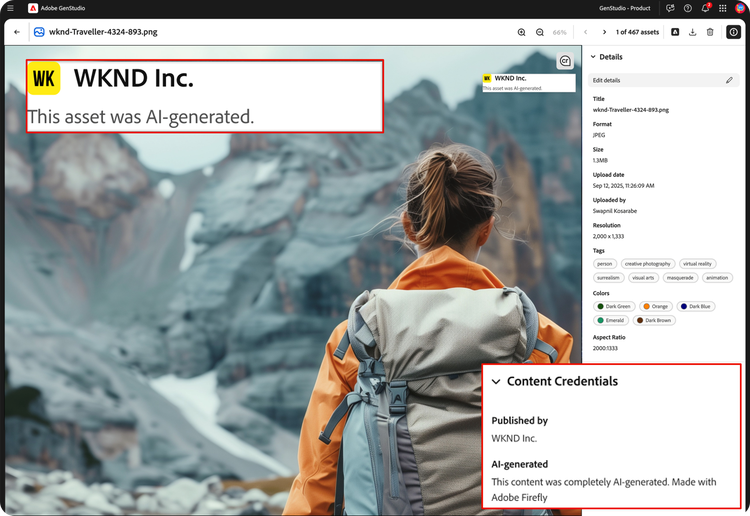Collapse the Details section

(x=593, y=57)
